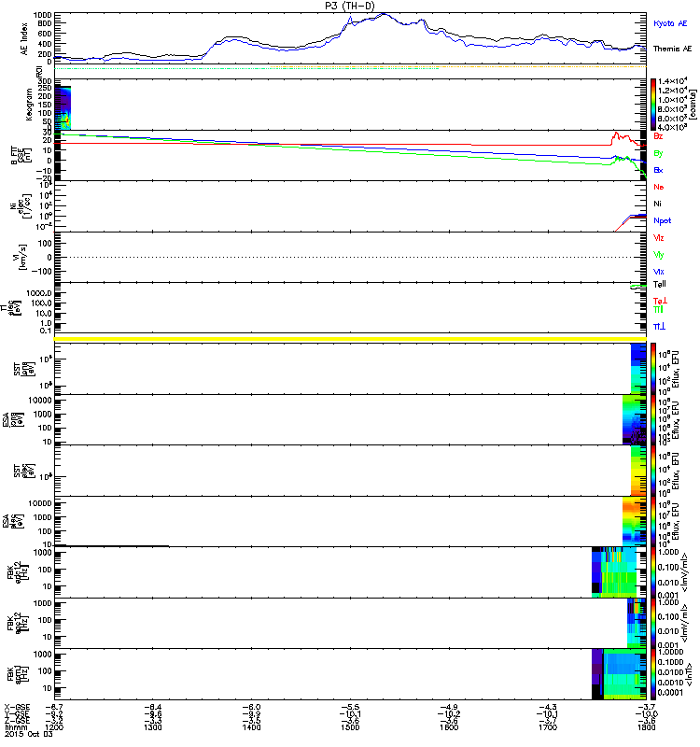
Task: Click the "1400" time tick label
Action: pos(251,727)
